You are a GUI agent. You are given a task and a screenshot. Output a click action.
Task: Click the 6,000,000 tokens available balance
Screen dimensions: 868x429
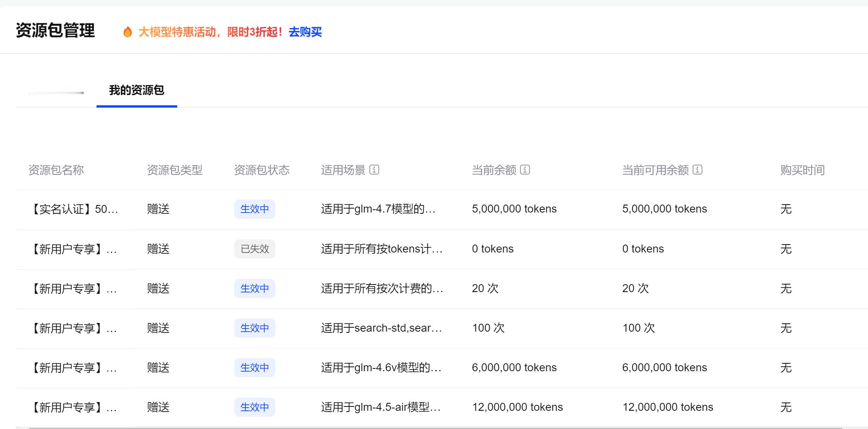[665, 368]
